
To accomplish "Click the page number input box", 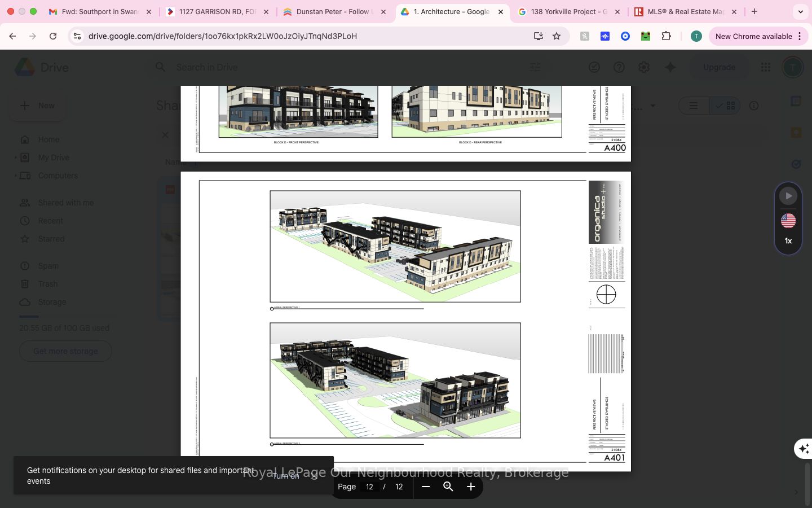I will coord(369,487).
